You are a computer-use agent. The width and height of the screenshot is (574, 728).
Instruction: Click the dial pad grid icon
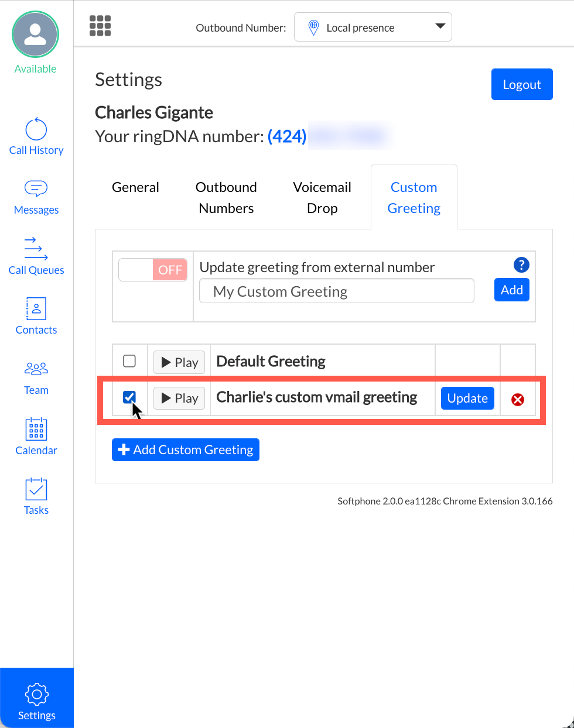[x=100, y=26]
